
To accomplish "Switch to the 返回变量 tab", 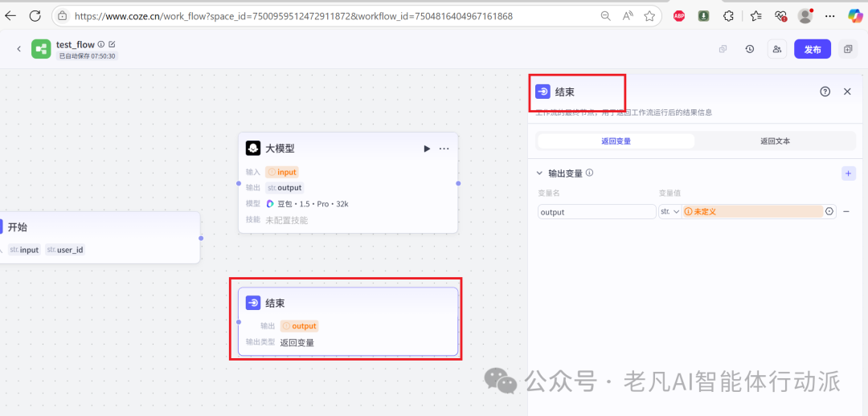I will pos(616,141).
